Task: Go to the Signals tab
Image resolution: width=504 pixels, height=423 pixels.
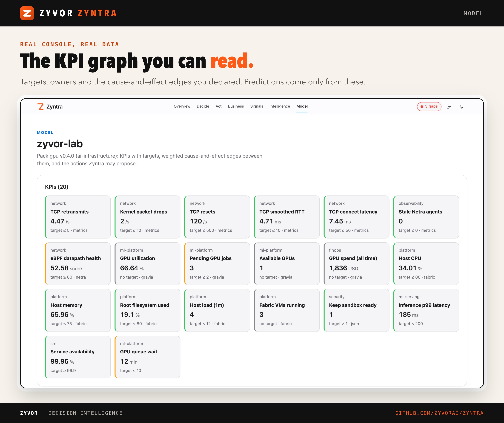Action: tap(257, 106)
